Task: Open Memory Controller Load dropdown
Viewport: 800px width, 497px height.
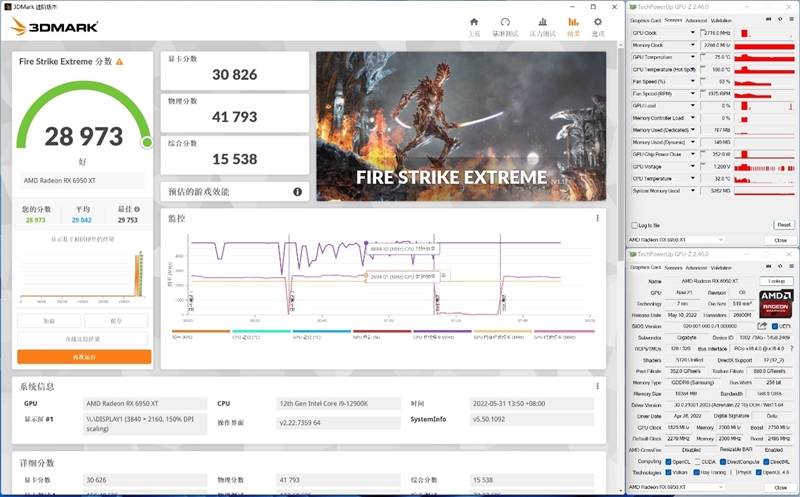Action: coord(692,118)
